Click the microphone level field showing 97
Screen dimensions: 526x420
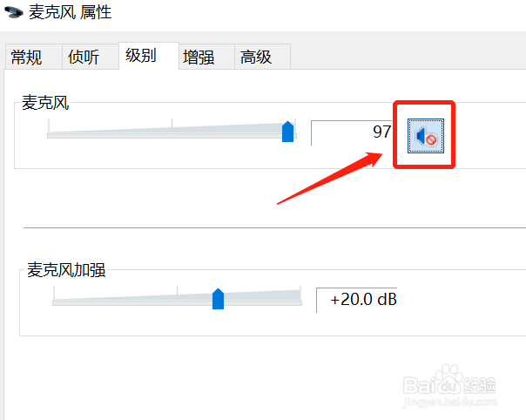(x=352, y=132)
